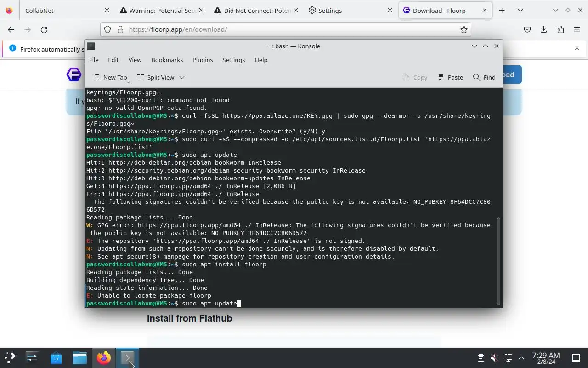Go forward in Firefox
Image resolution: width=588 pixels, height=368 pixels.
point(28,29)
